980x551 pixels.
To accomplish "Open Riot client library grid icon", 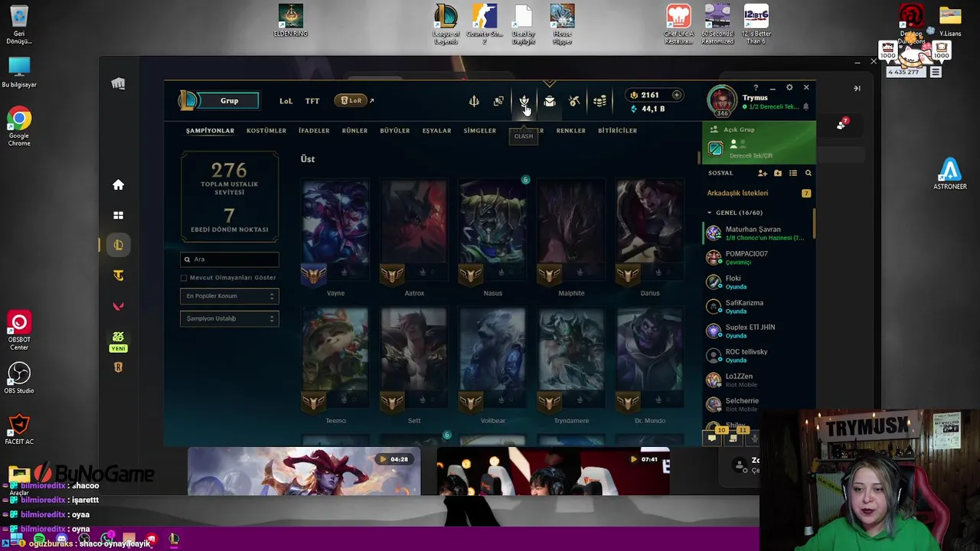I will tap(118, 215).
